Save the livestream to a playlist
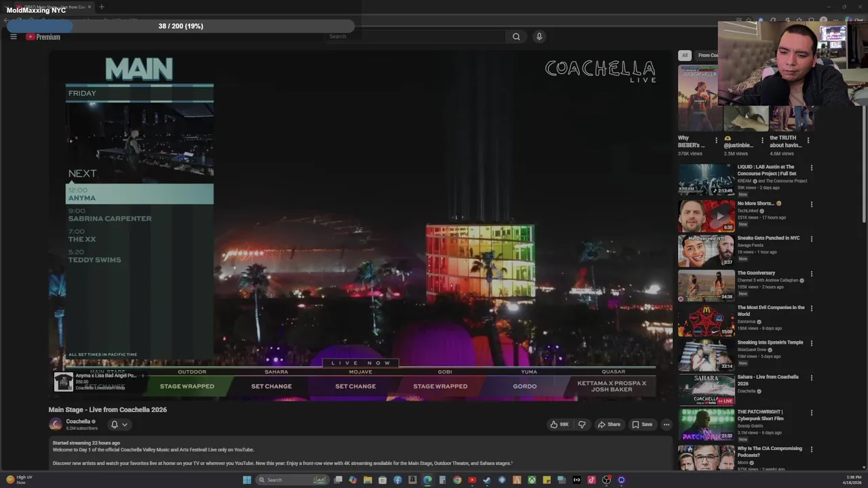The image size is (868, 488). [x=642, y=424]
